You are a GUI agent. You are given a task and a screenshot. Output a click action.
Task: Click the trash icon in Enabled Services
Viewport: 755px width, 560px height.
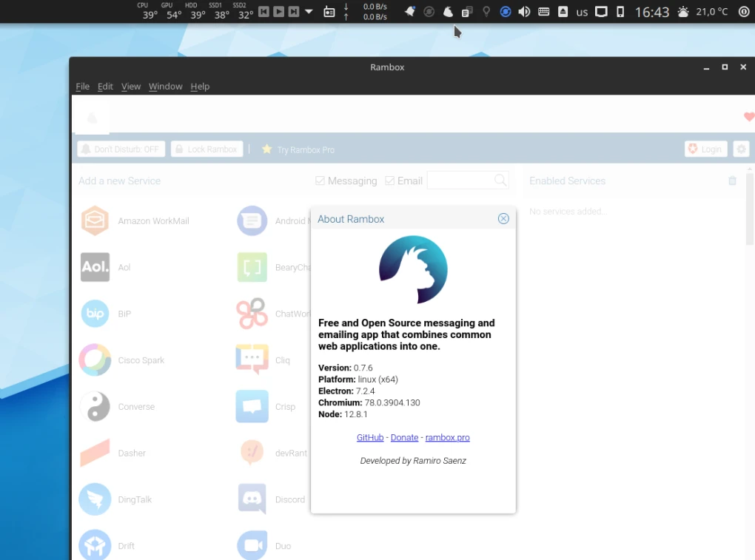(732, 181)
